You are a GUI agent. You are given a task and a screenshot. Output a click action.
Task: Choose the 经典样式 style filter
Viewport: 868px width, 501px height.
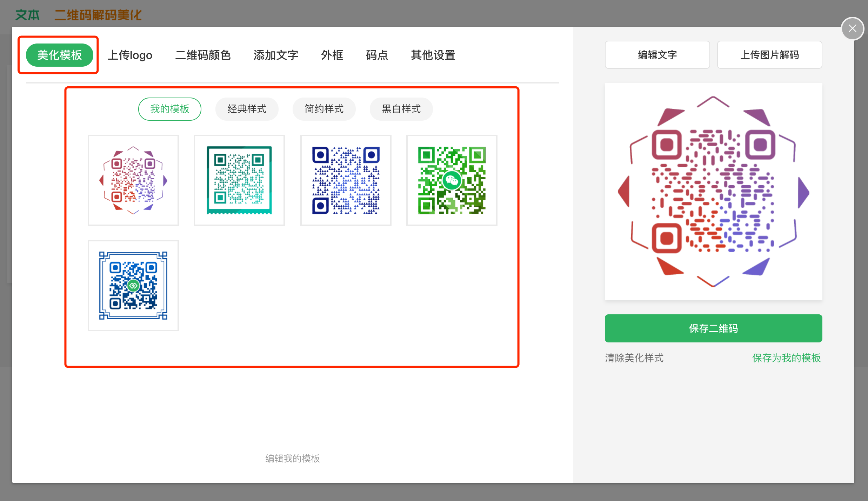pos(247,109)
